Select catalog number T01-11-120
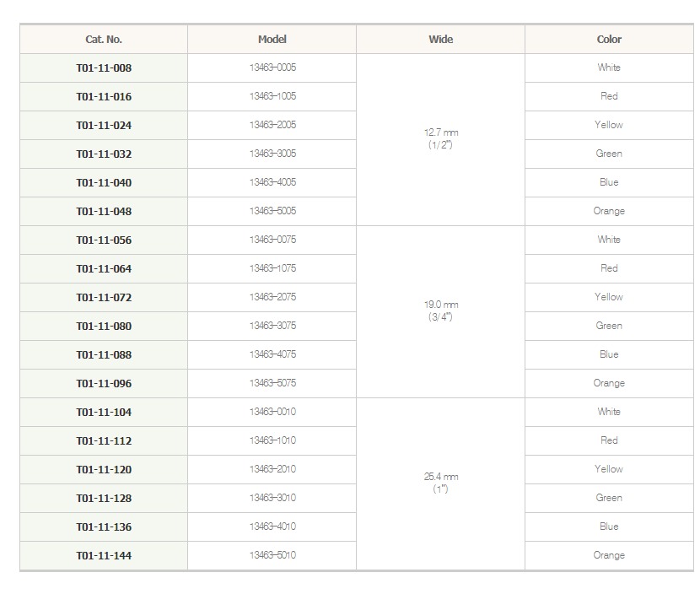The width and height of the screenshot is (700, 594). [104, 470]
